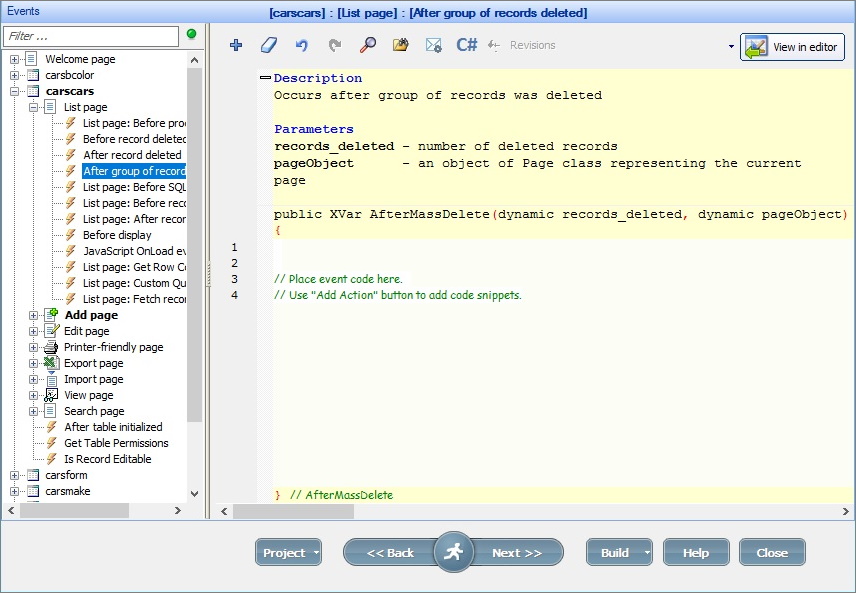This screenshot has width=856, height=593.
Task: Collapse the carscars tree node
Action: (x=15, y=91)
